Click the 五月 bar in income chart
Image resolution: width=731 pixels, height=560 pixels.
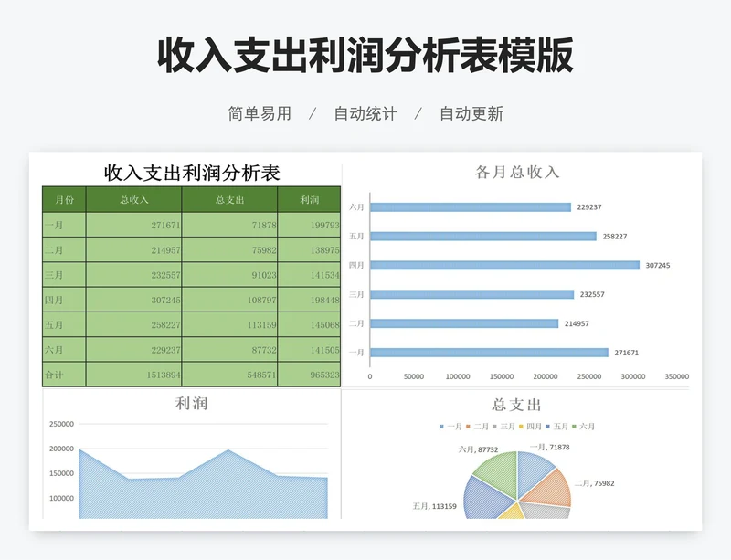click(x=483, y=237)
